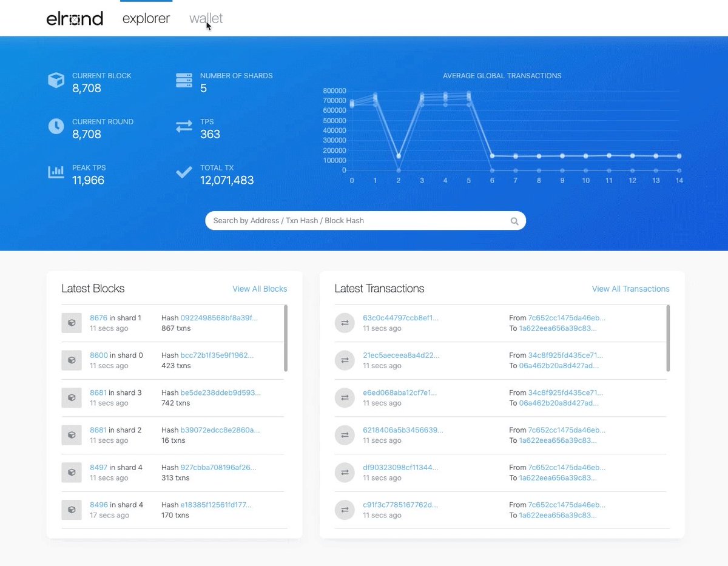The height and width of the screenshot is (566, 728).
Task: Click the TPS arrows icon
Action: click(184, 126)
